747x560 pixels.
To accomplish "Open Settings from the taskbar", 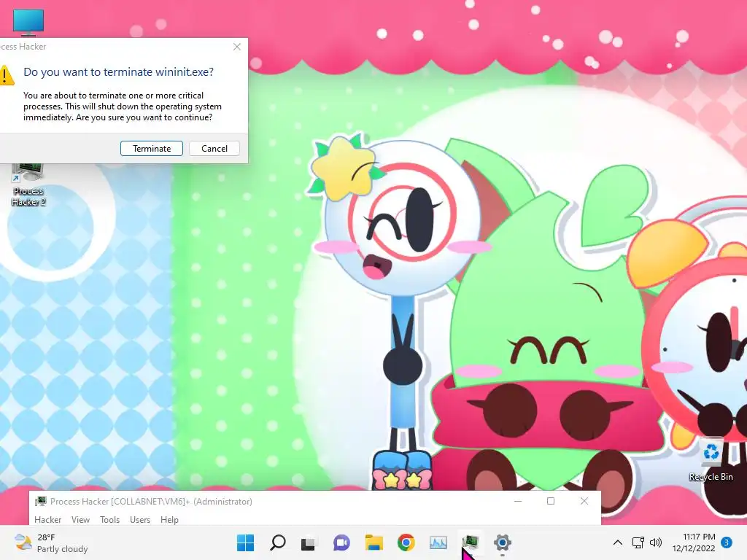I will pyautogui.click(x=502, y=542).
